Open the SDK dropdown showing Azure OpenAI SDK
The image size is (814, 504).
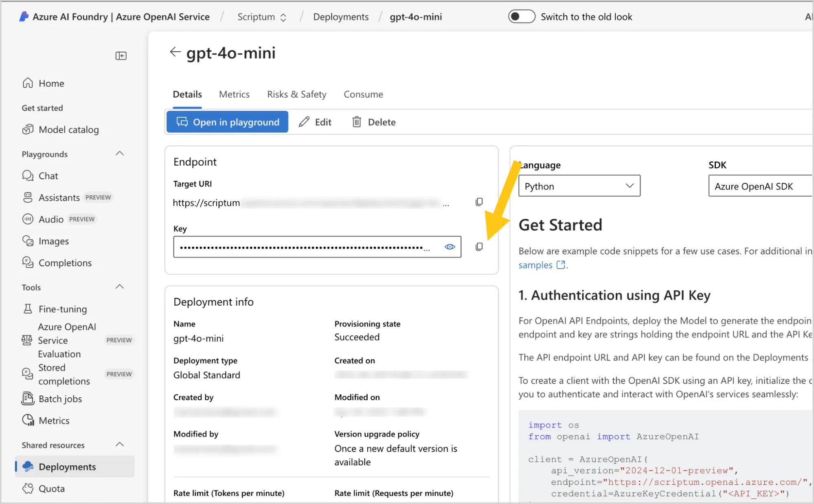(x=761, y=186)
